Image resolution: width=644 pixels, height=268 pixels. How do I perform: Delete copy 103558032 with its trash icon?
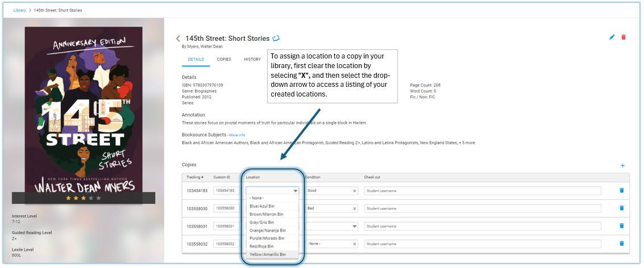[x=621, y=244]
